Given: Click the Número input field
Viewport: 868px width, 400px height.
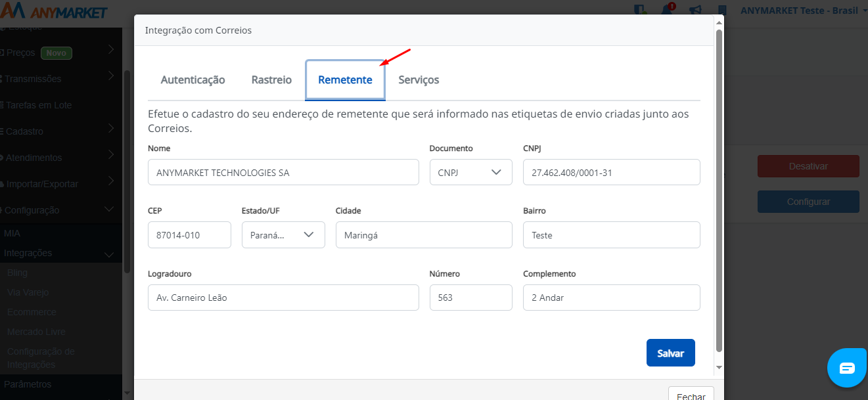Looking at the screenshot, I should point(470,298).
